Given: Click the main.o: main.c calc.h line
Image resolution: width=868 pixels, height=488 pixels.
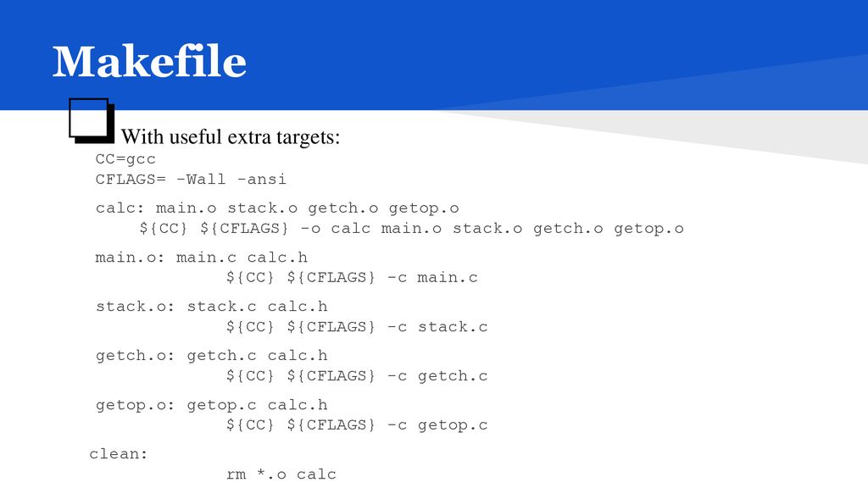Looking at the screenshot, I should (x=202, y=258).
